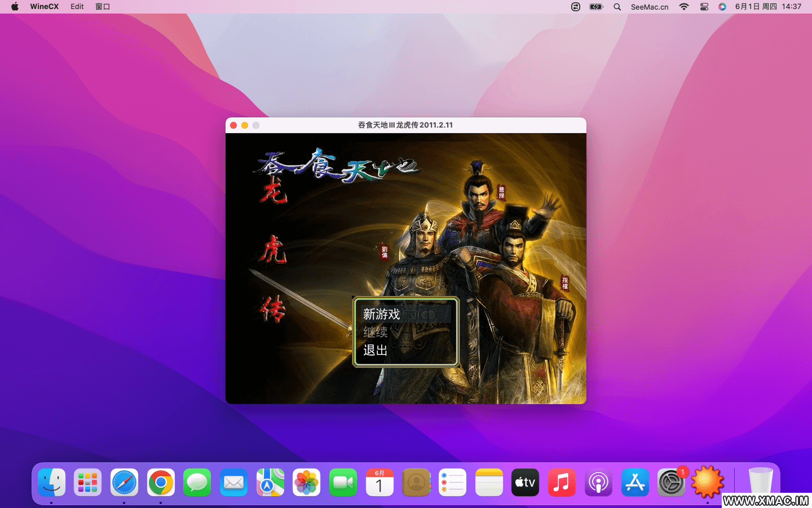Open Launchpad from the Dock
The image size is (812, 508).
(88, 483)
